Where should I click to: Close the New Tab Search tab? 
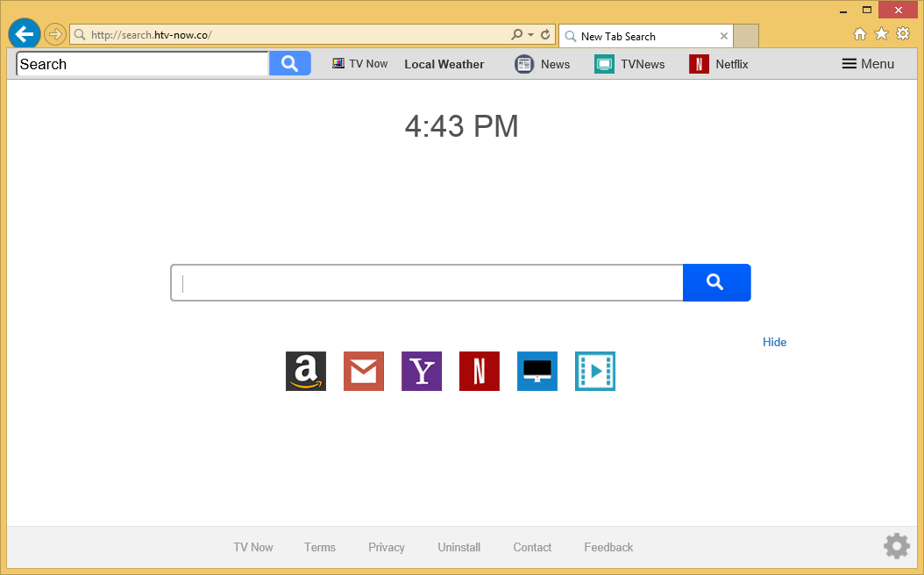[x=723, y=36]
